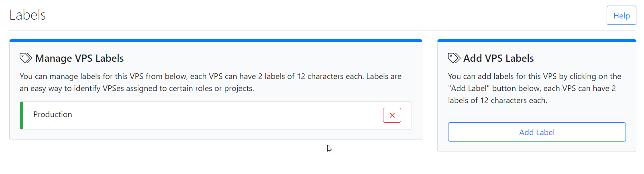644x174 pixels.
Task: Click the blue top bar of Manage card
Action: coord(216,40)
